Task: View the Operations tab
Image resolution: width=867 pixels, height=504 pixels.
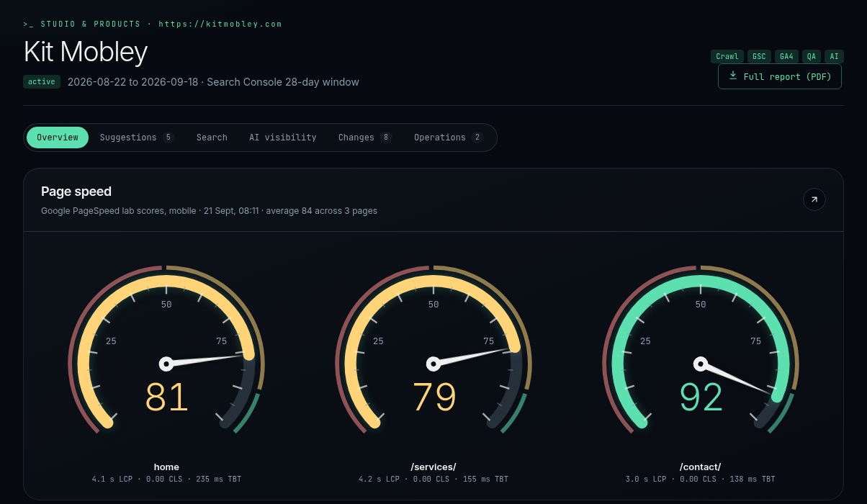Action: point(448,138)
